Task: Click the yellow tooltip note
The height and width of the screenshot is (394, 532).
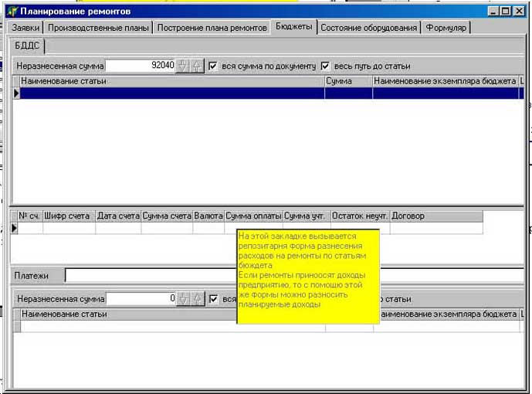Action: point(308,277)
